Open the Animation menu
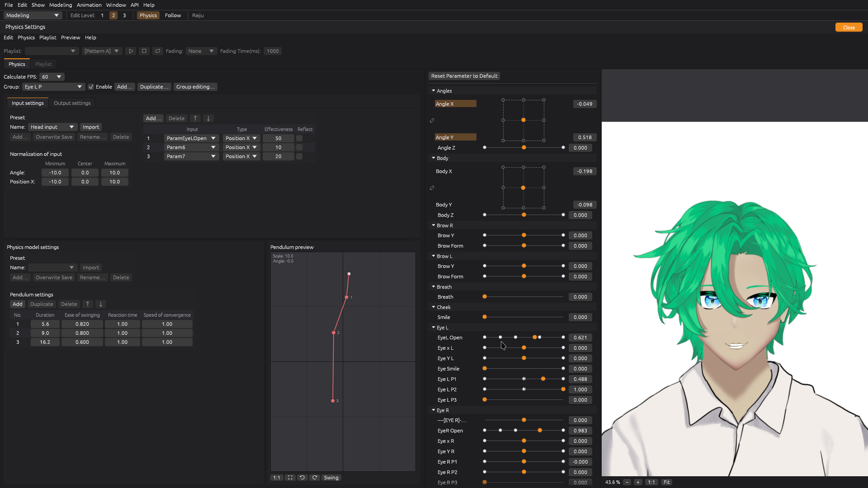This screenshot has width=868, height=488. (x=89, y=5)
